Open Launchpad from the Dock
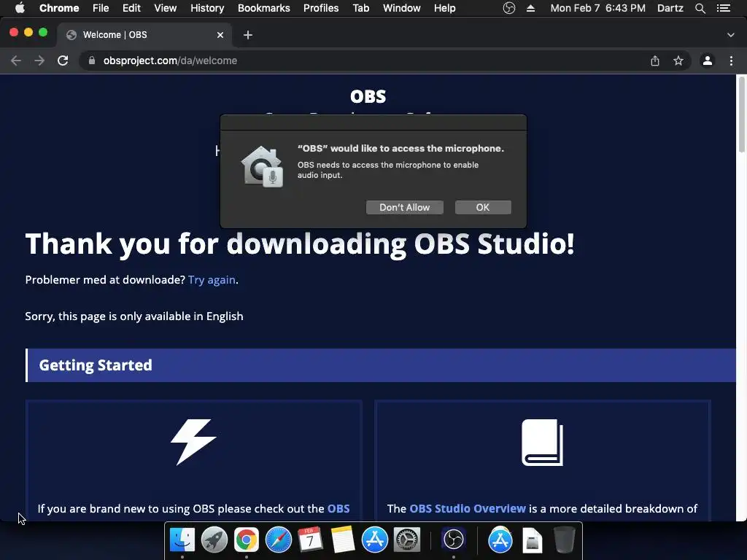Viewport: 747px width, 560px height. [x=214, y=540]
